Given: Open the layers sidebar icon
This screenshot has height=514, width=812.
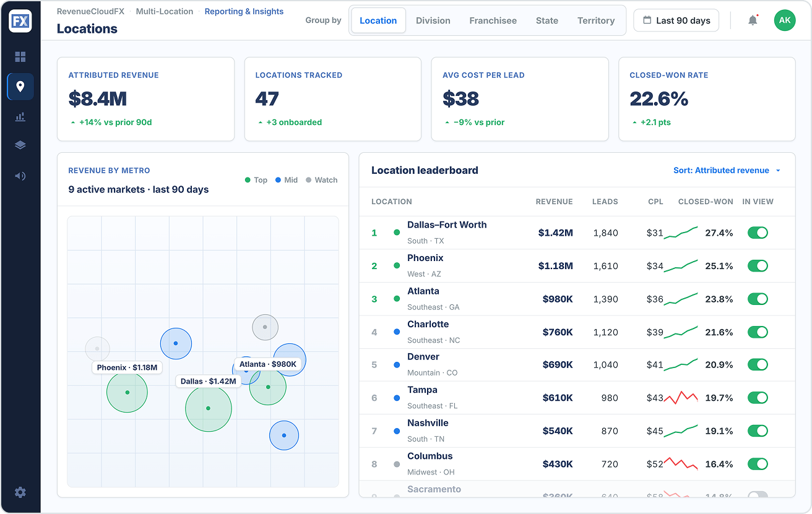Looking at the screenshot, I should coord(20,145).
